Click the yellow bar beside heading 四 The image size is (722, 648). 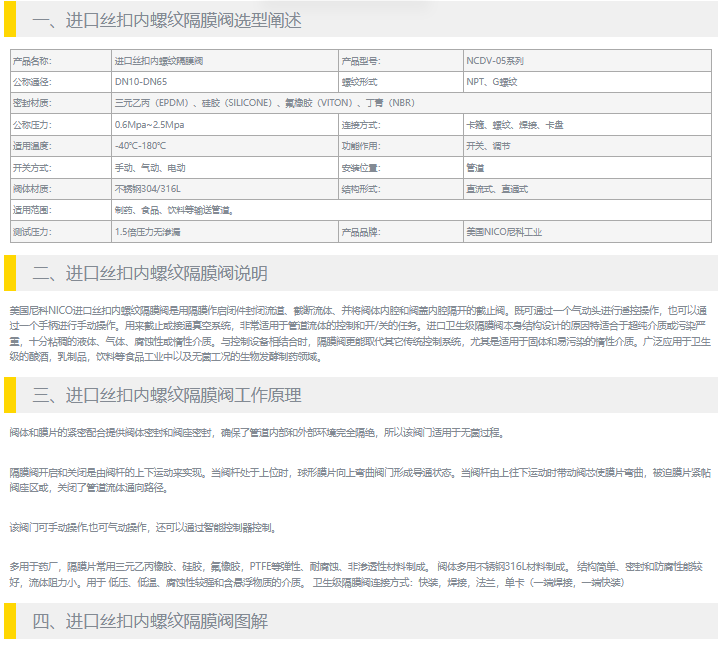(10, 621)
